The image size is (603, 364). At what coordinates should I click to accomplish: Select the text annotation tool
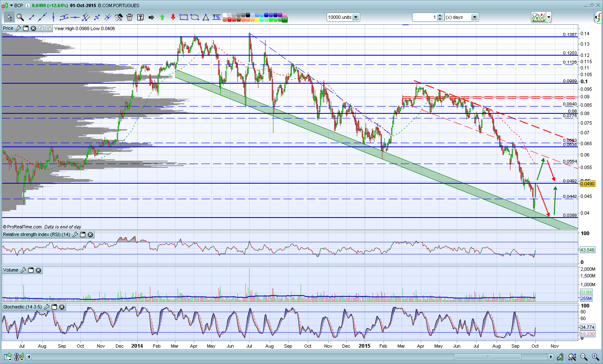tap(140, 17)
